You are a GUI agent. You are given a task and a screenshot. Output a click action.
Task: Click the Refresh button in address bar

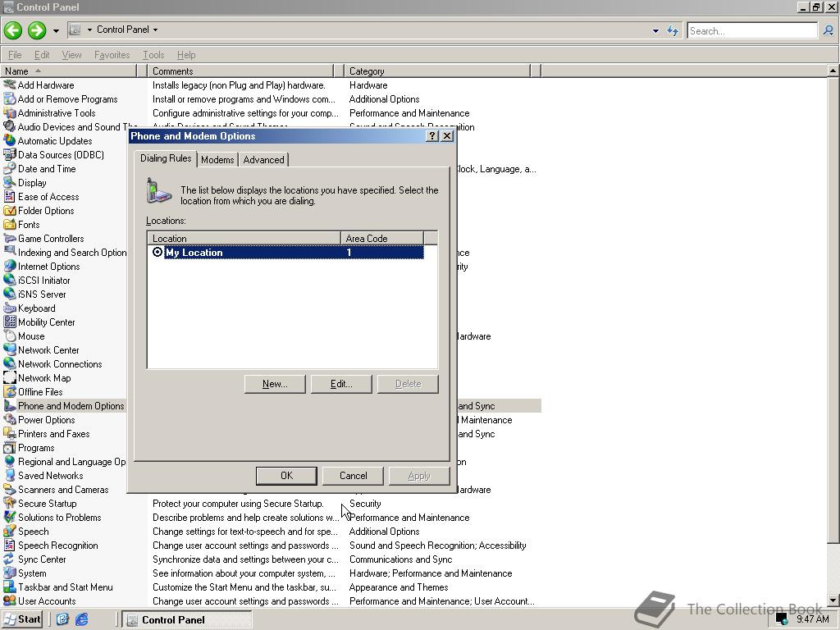click(673, 30)
